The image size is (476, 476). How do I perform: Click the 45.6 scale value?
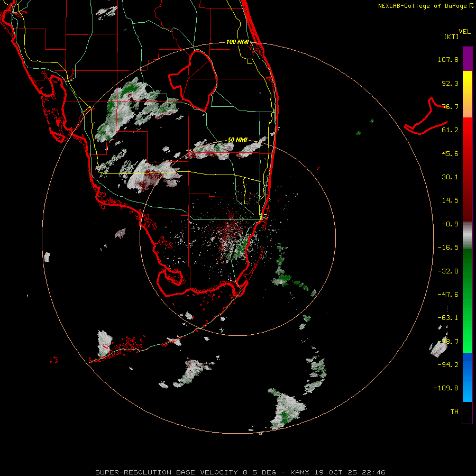click(450, 153)
